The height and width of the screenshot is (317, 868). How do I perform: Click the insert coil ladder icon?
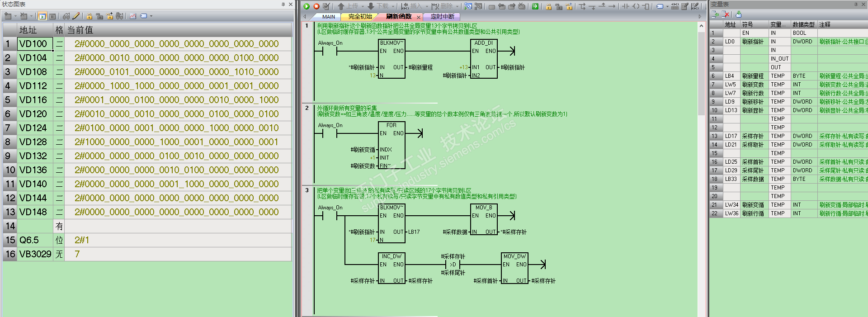click(x=636, y=6)
